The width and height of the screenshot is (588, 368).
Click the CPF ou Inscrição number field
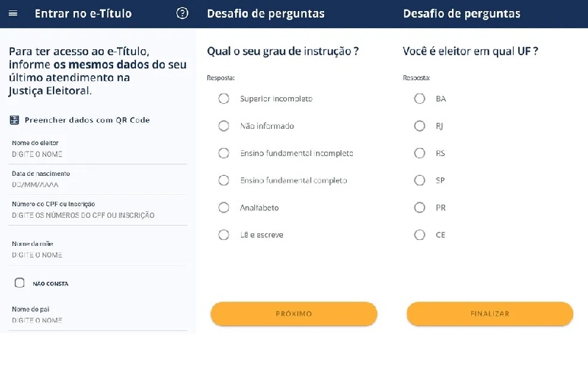pyautogui.click(x=98, y=216)
